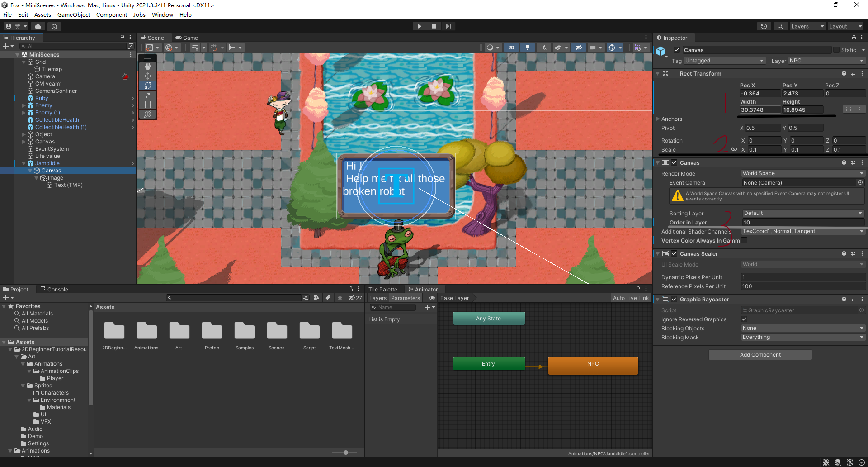This screenshot has width=868, height=467.
Task: Open the Tag dropdown showing Untagged
Action: click(725, 61)
